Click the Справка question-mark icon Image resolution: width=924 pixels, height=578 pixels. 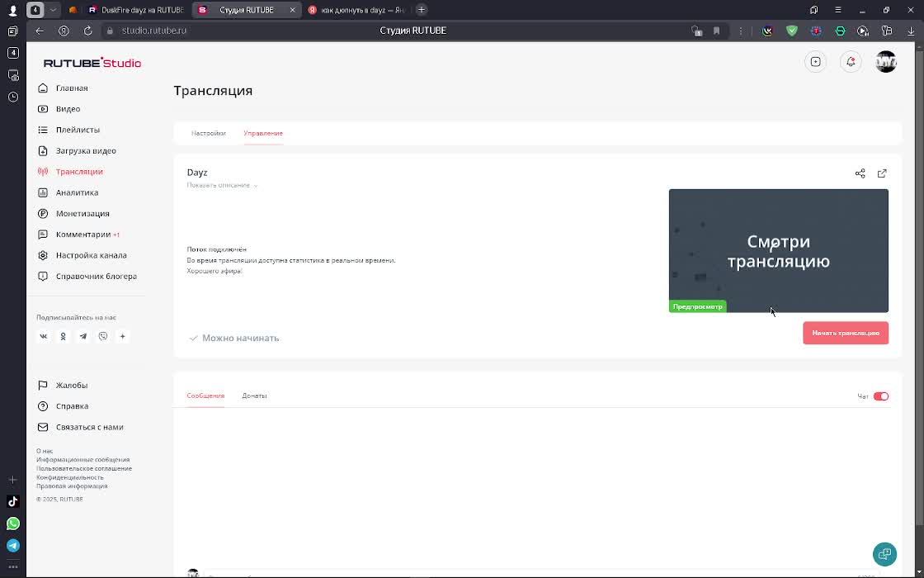pyautogui.click(x=42, y=405)
